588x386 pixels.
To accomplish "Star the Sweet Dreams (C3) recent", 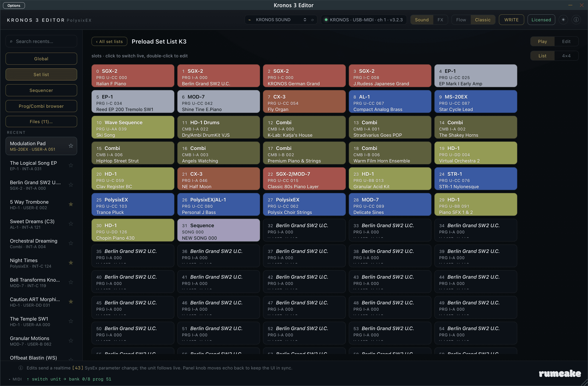I will click(x=71, y=224).
